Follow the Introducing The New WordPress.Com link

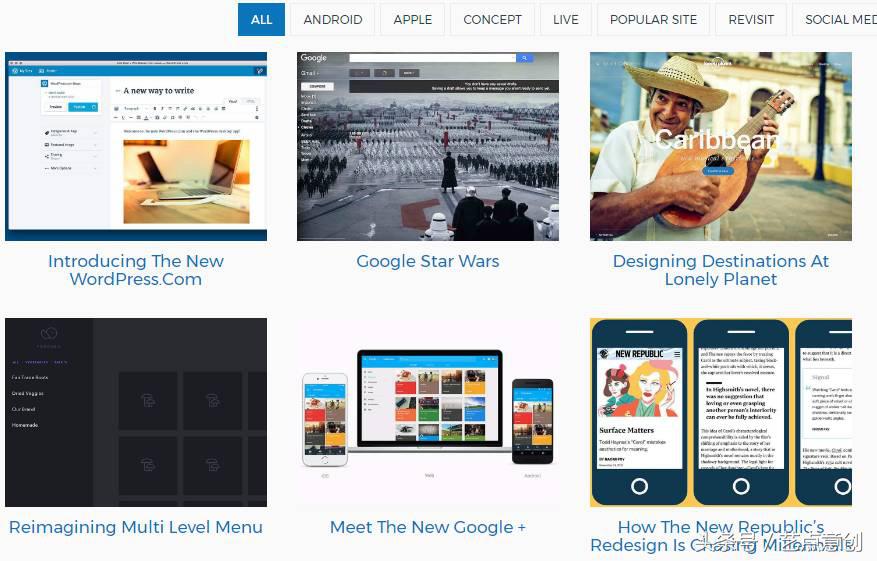pyautogui.click(x=136, y=270)
